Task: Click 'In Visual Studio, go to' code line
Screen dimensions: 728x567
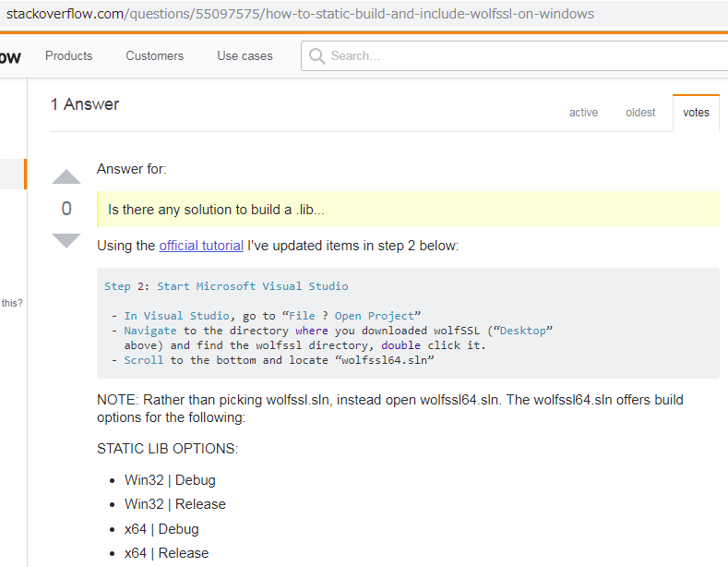Action: tap(266, 316)
